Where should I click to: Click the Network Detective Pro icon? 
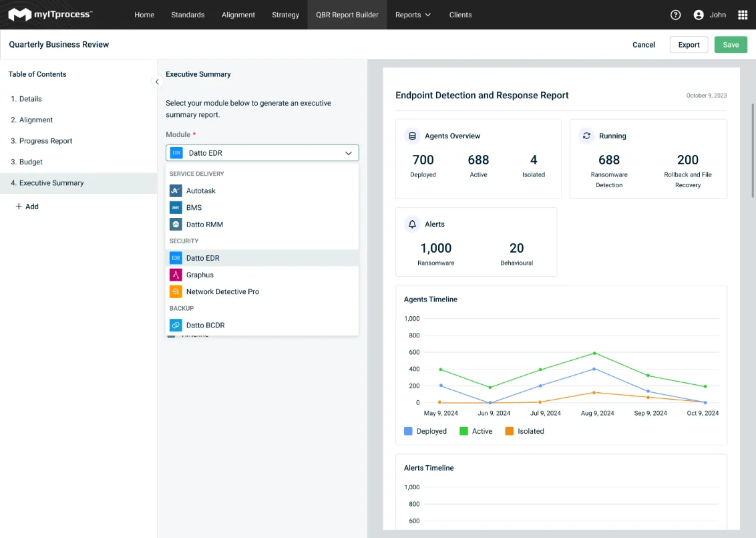pyautogui.click(x=176, y=291)
